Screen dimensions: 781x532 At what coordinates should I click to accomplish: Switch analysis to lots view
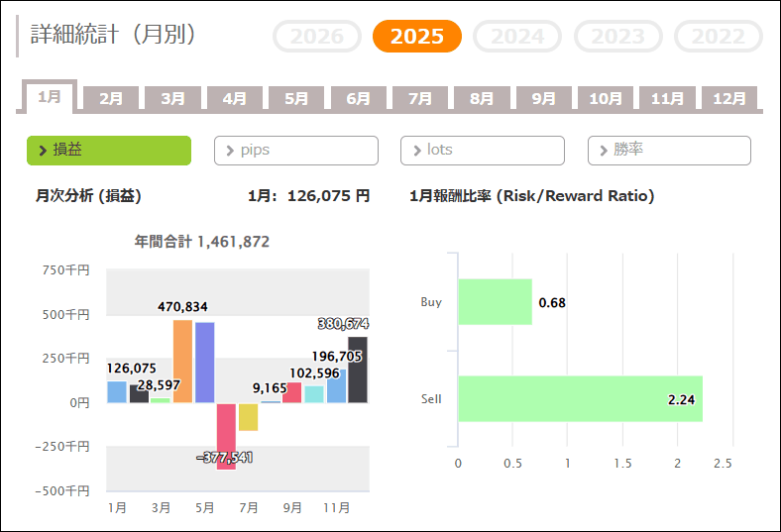pos(483,151)
